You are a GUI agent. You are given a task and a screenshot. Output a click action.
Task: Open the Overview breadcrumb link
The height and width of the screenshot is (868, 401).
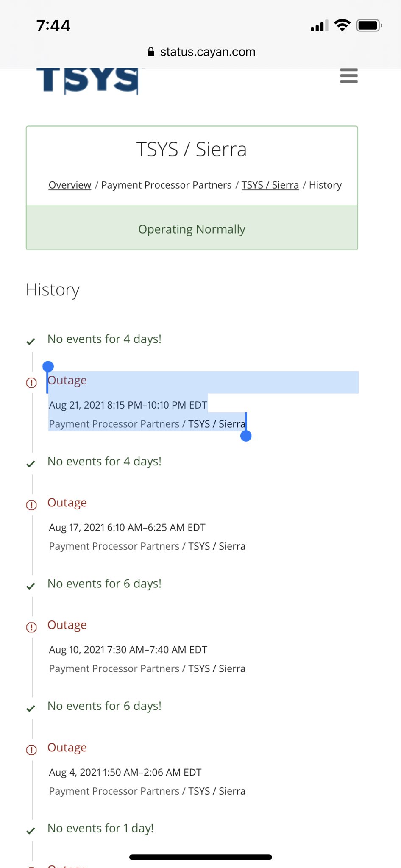[70, 185]
